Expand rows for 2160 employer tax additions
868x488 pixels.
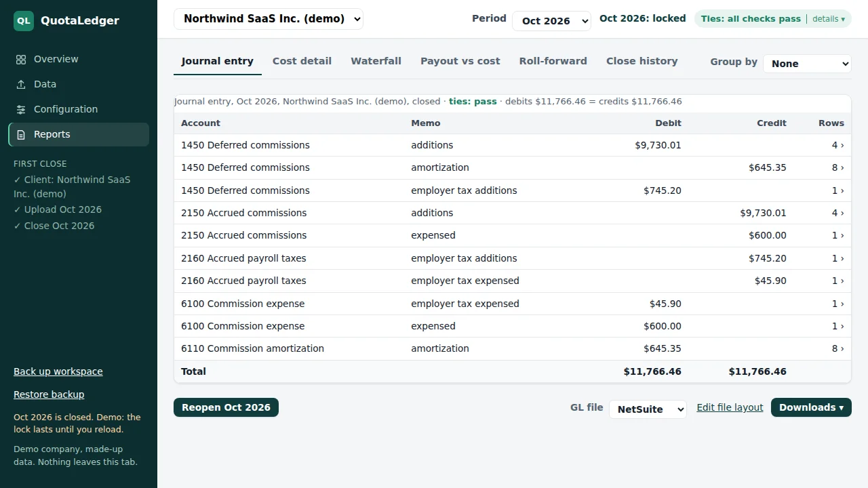[x=838, y=258]
